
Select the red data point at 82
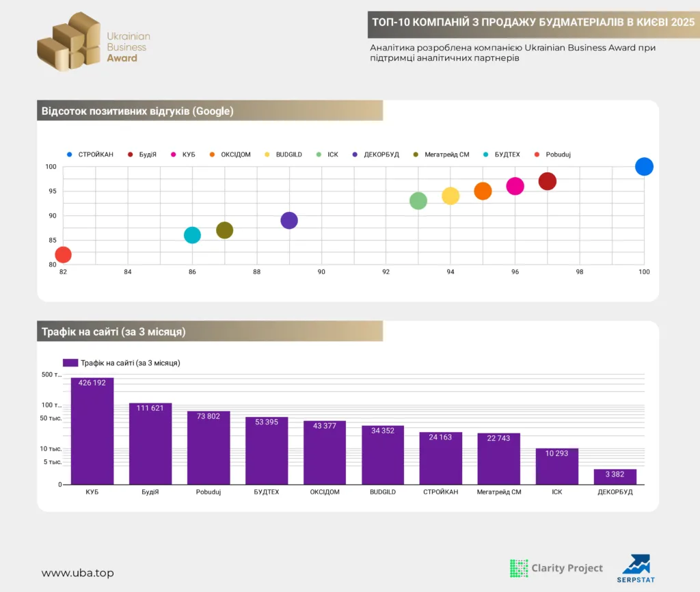point(63,255)
